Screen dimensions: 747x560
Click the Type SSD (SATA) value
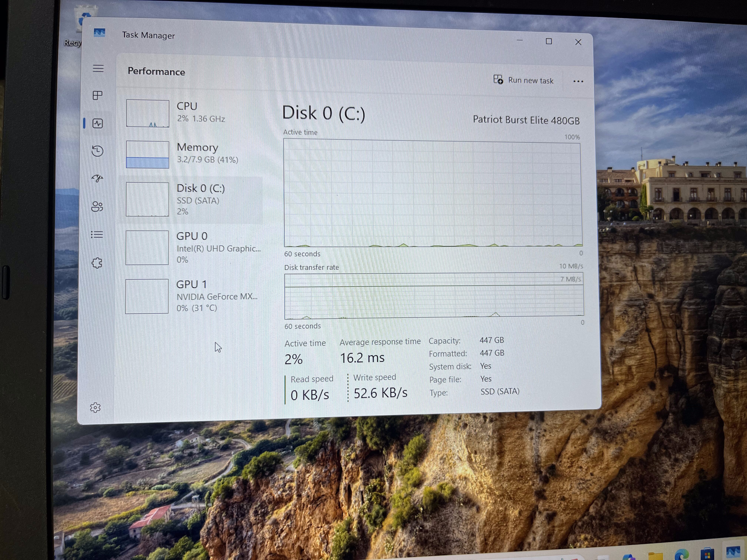click(x=500, y=391)
